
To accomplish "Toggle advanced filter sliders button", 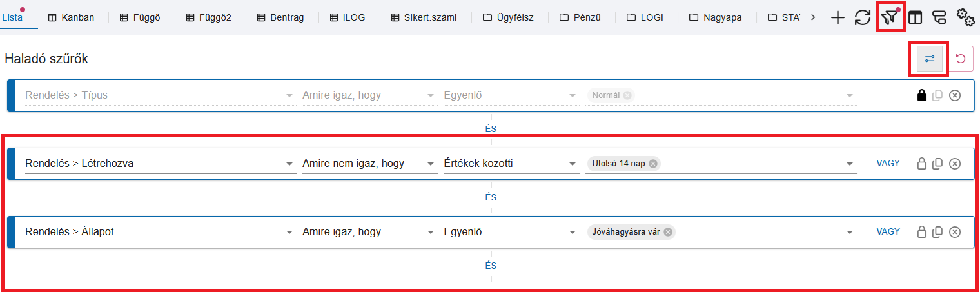I will pos(930,59).
